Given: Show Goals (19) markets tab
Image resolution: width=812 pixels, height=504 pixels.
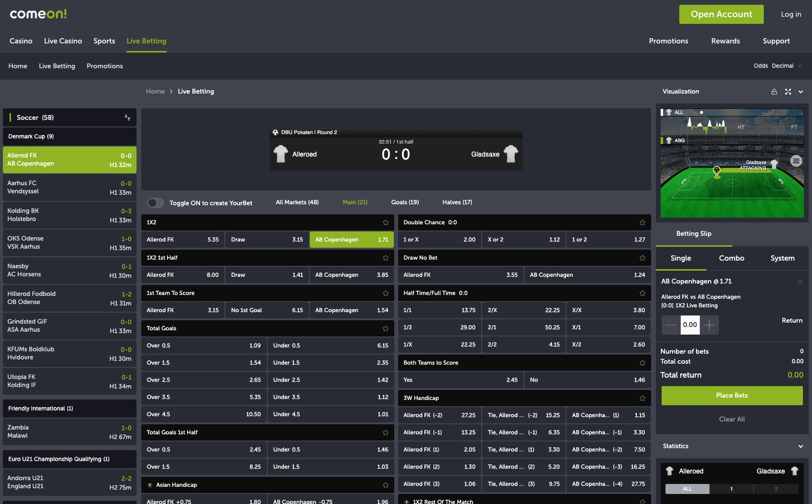Looking at the screenshot, I should point(405,202).
